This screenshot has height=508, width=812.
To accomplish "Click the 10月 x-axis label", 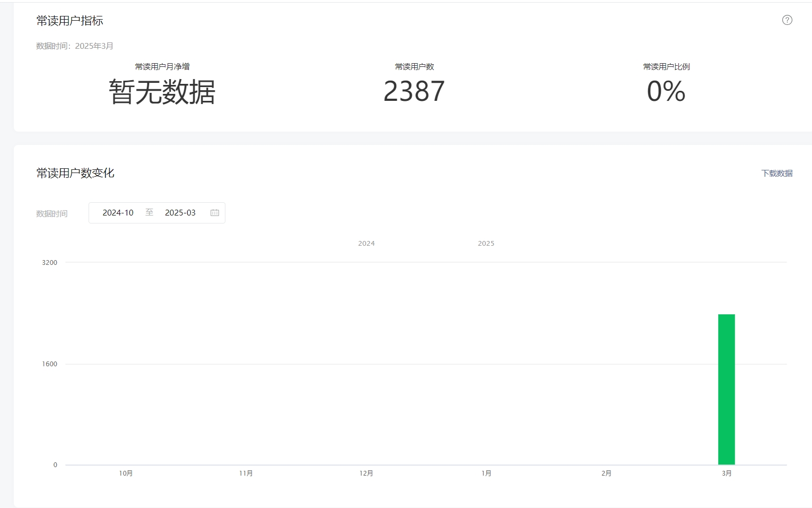I will [126, 473].
